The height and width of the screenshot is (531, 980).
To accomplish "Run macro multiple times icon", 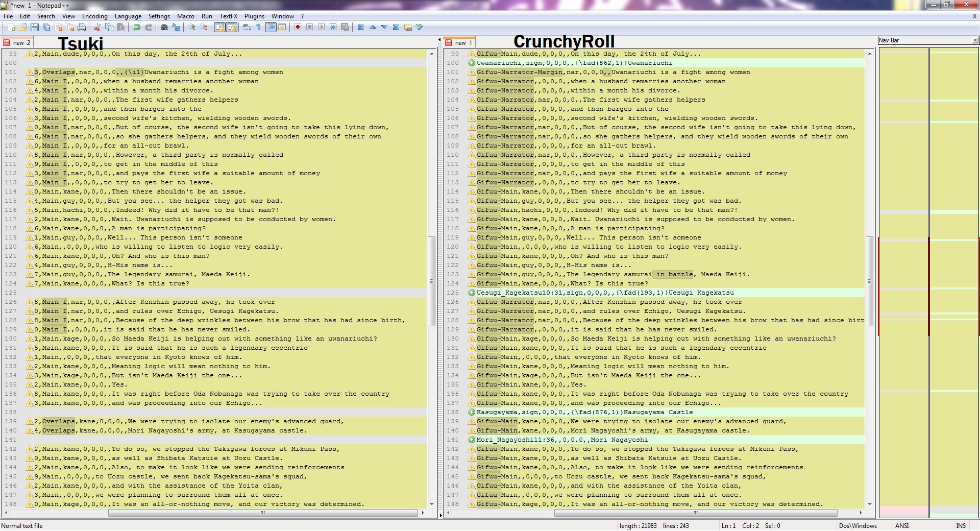I will tap(333, 28).
